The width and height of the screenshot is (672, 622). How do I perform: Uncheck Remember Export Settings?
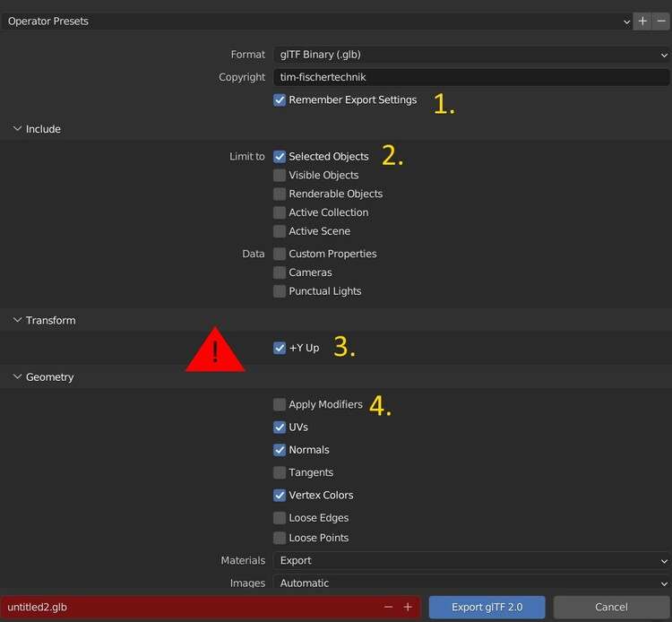click(280, 100)
